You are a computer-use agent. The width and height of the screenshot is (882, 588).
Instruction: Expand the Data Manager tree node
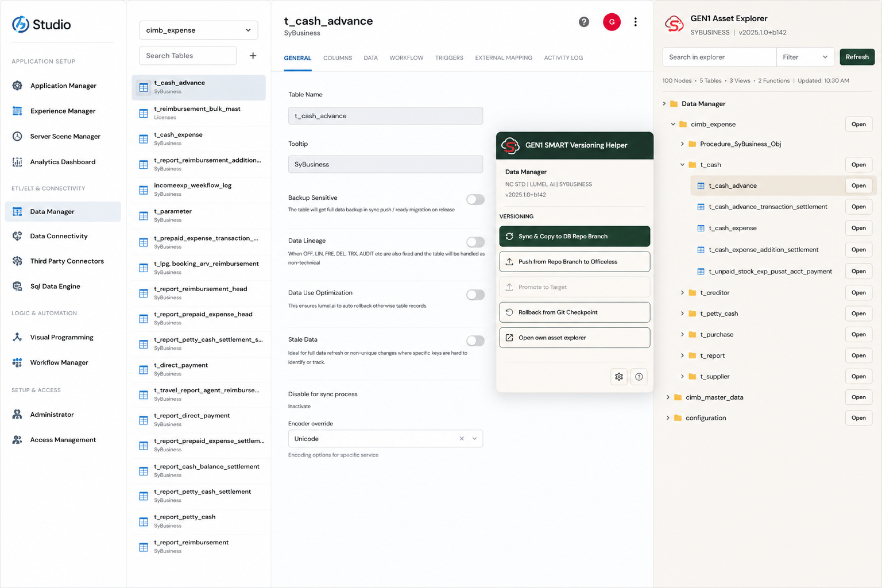click(x=664, y=104)
